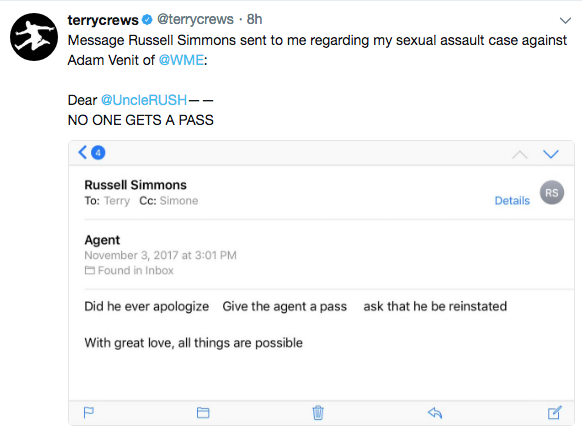Open the tweet options dropdown chevron
This screenshot has height=430, width=582.
click(x=565, y=20)
